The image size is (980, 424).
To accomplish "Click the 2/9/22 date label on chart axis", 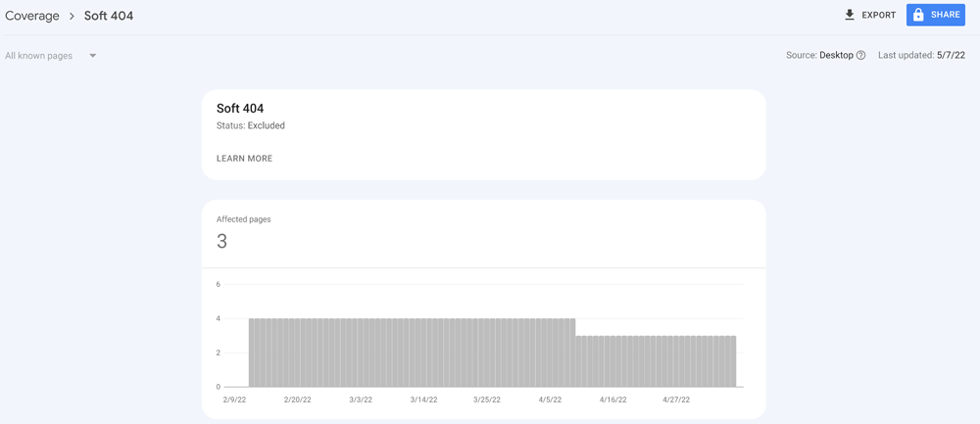I will pos(235,400).
